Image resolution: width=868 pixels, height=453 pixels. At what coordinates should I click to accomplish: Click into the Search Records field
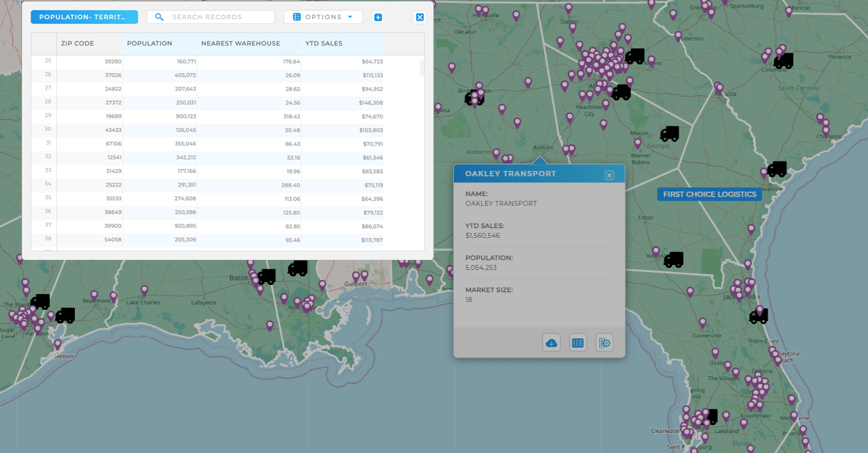[211, 17]
